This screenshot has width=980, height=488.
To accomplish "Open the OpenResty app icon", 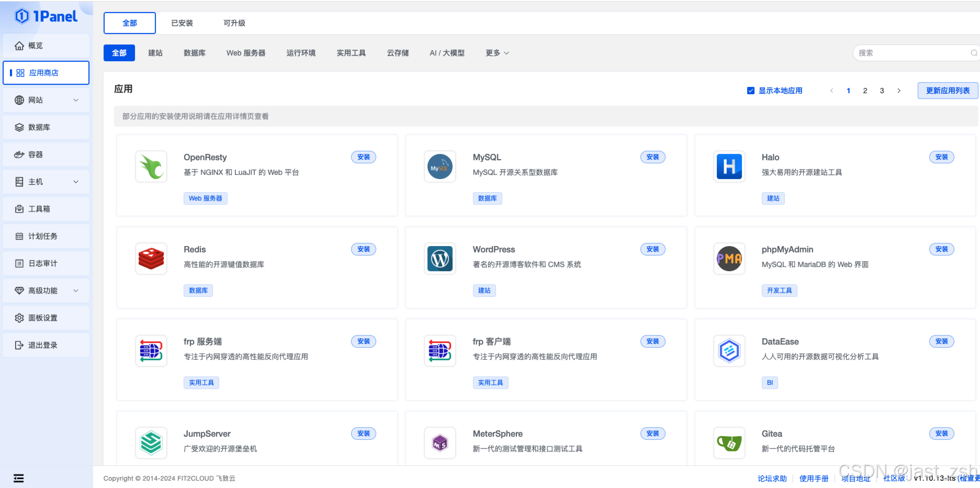I will click(x=151, y=167).
